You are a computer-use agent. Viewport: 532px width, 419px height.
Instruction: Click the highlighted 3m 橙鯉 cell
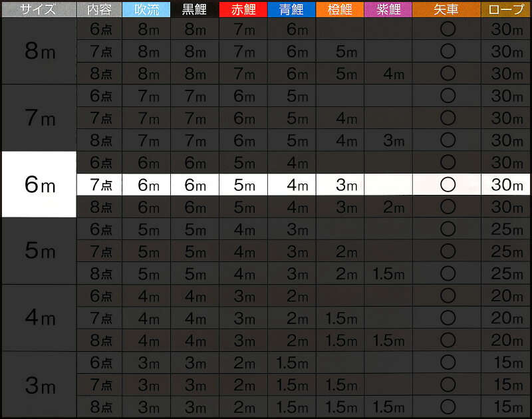point(338,185)
